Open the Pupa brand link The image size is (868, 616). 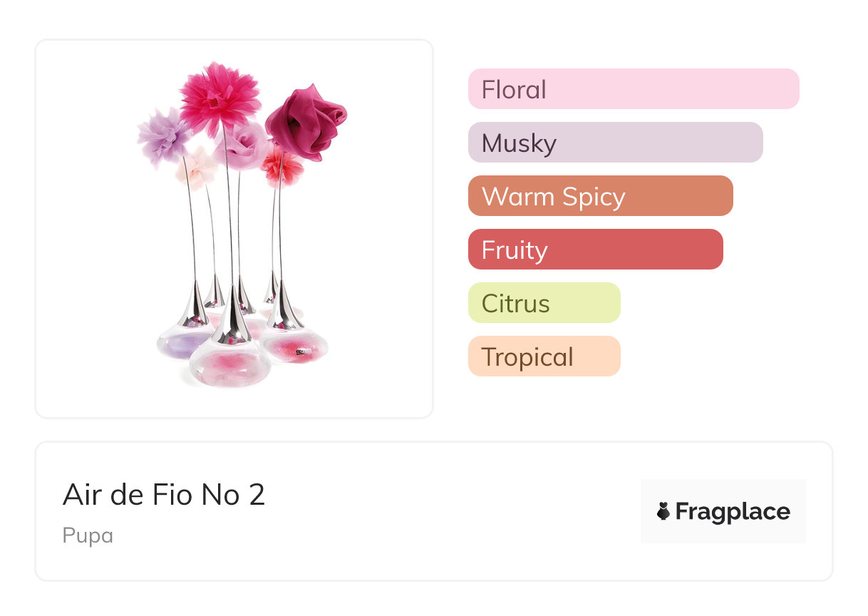88,535
